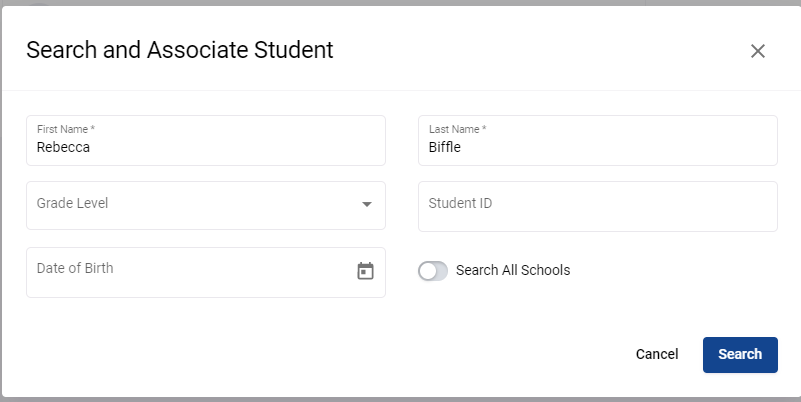Click into the Student ID field
This screenshot has width=801, height=402.
(598, 206)
